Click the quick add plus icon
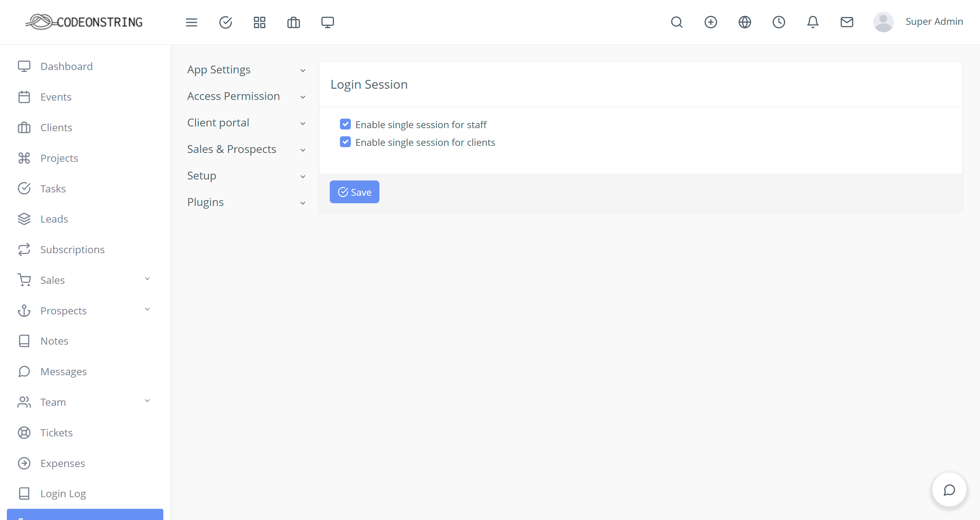The height and width of the screenshot is (520, 980). (710, 22)
